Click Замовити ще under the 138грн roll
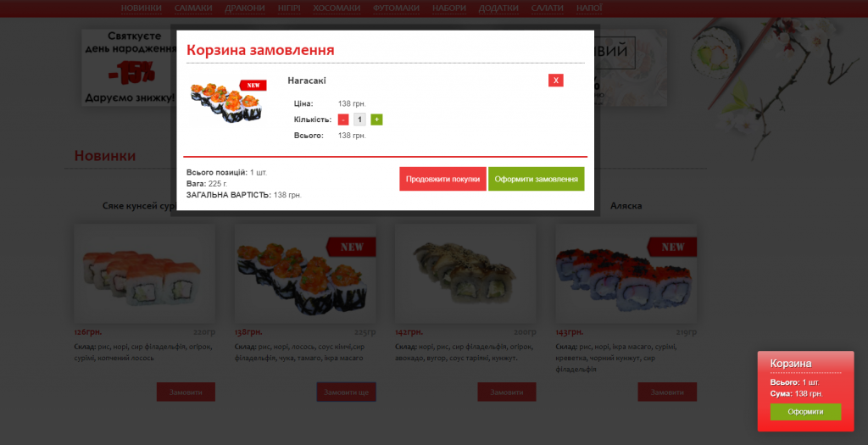Image resolution: width=868 pixels, height=445 pixels. 346,392
